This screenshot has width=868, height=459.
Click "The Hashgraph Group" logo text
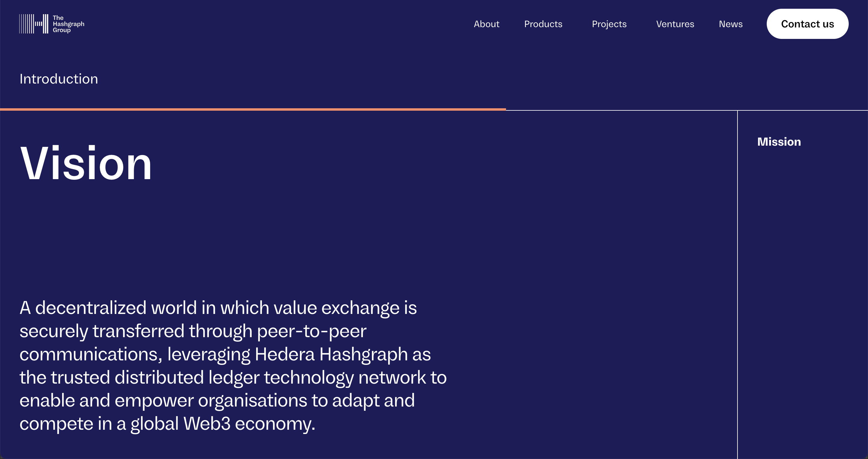tap(68, 24)
